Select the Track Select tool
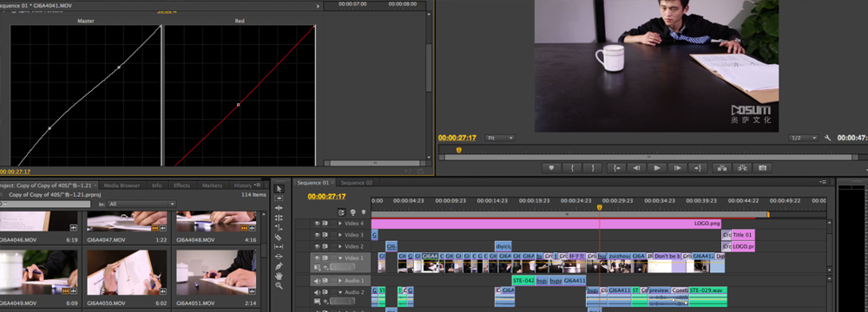Viewport: 868px width, 312px height. pyautogui.click(x=279, y=198)
